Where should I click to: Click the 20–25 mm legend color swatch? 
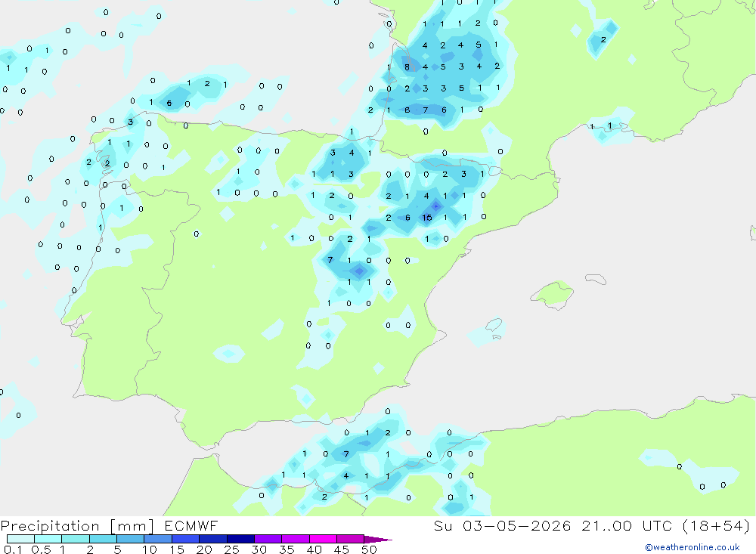click(x=213, y=539)
